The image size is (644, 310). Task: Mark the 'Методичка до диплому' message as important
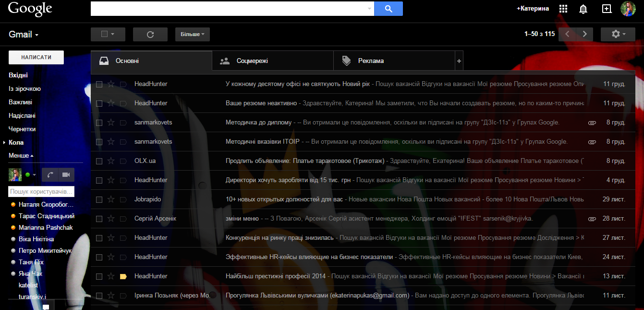123,123
